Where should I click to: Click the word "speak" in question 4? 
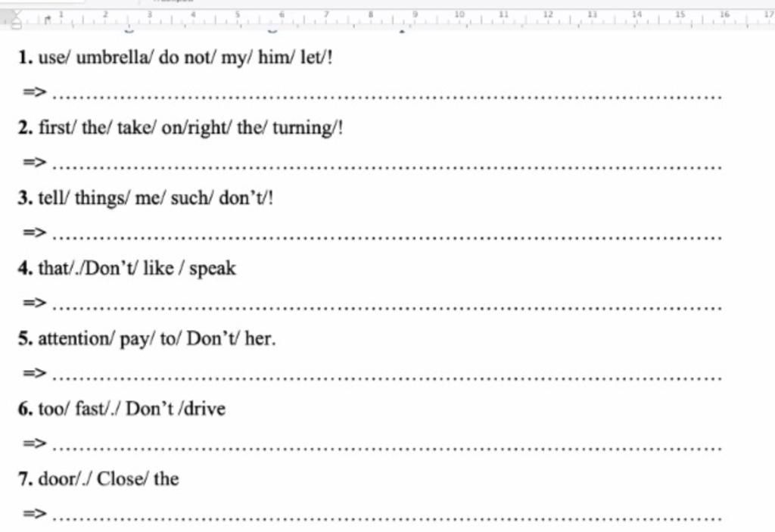pos(213,269)
